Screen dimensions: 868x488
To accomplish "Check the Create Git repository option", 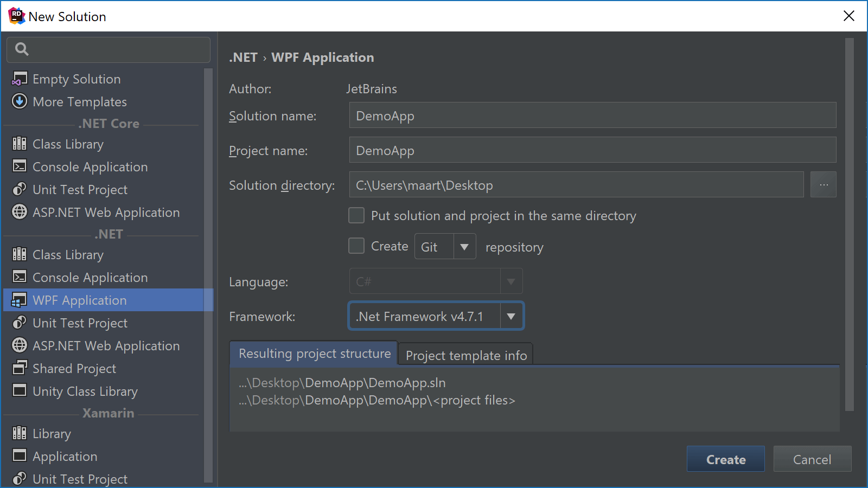I will click(356, 246).
